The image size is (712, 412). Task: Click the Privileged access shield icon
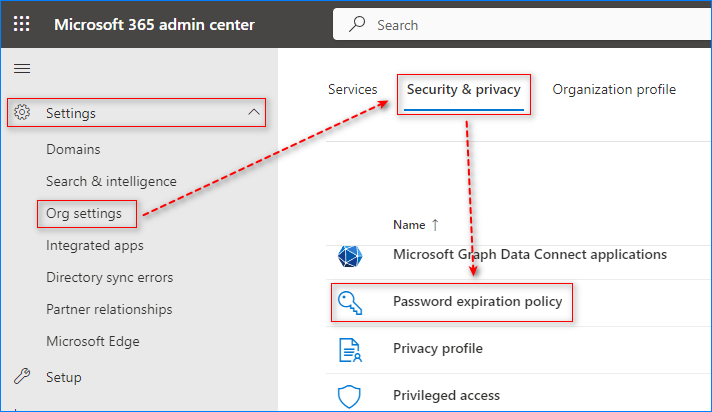click(x=349, y=397)
